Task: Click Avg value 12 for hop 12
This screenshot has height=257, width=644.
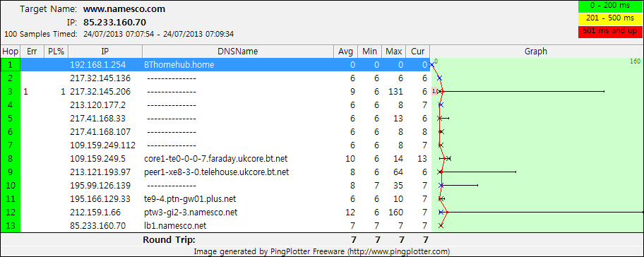Action: click(350, 213)
